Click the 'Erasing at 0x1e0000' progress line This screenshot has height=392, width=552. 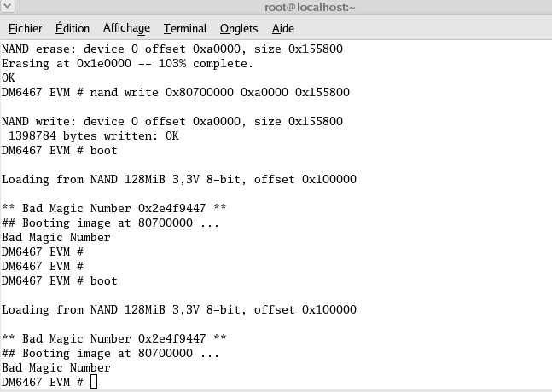pyautogui.click(x=127, y=63)
